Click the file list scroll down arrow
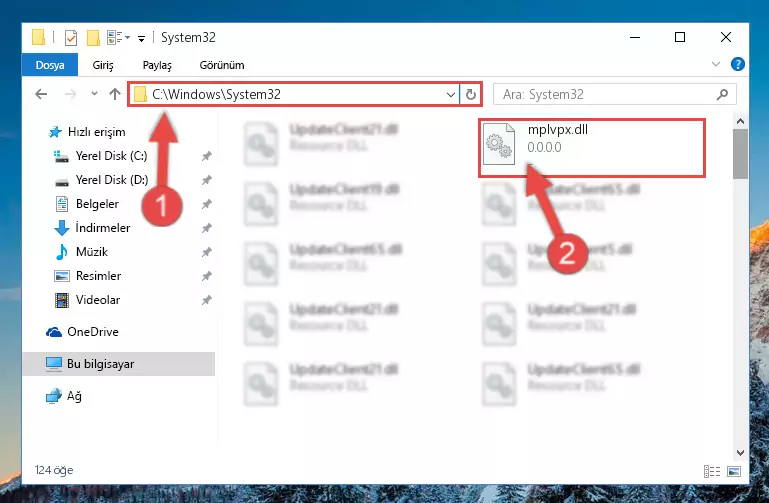Image resolution: width=769 pixels, height=503 pixels. click(740, 453)
